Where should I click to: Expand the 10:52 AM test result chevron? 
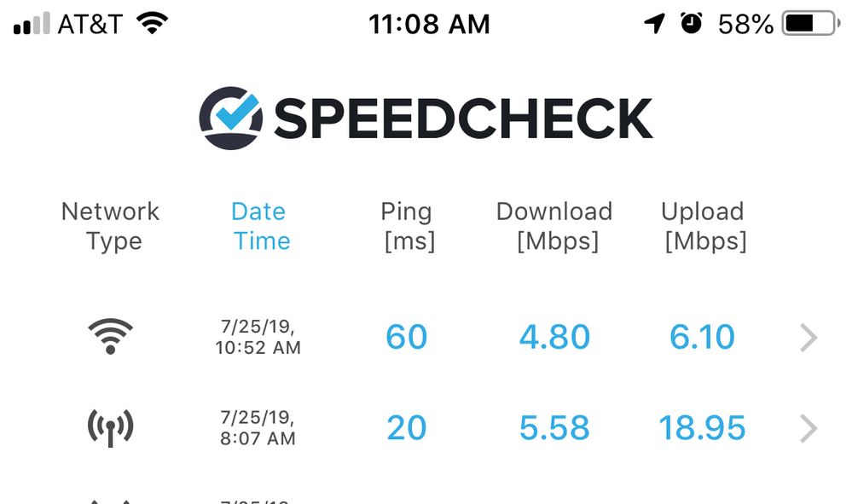pyautogui.click(x=809, y=338)
